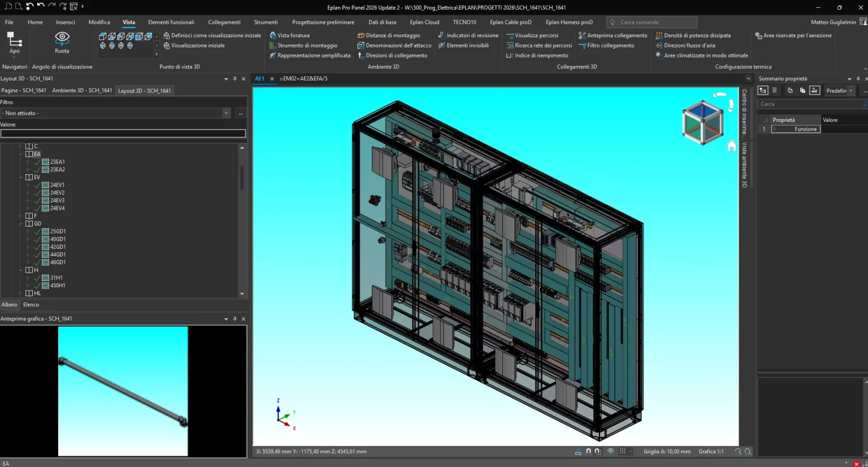Switch to Elenco tab

click(31, 305)
